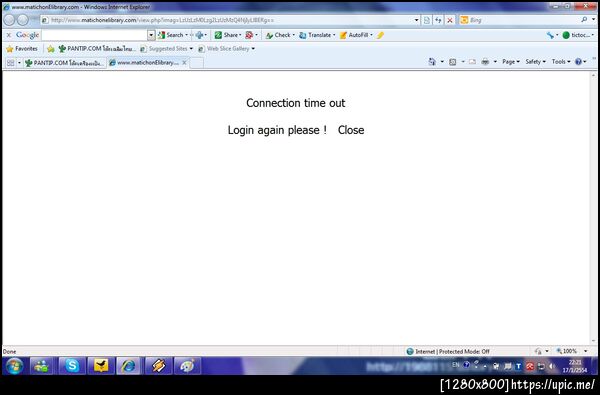Open the Translate toolbar button
The height and width of the screenshot is (395, 600).
coord(315,35)
